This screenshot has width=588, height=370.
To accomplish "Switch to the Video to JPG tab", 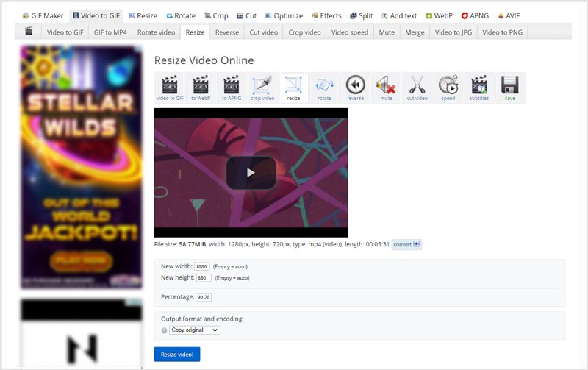I will coord(453,32).
